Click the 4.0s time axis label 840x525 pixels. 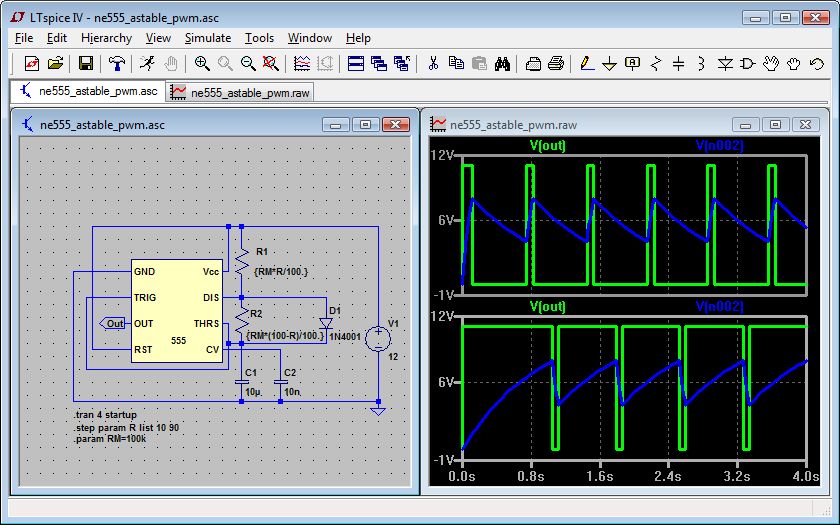[806, 476]
